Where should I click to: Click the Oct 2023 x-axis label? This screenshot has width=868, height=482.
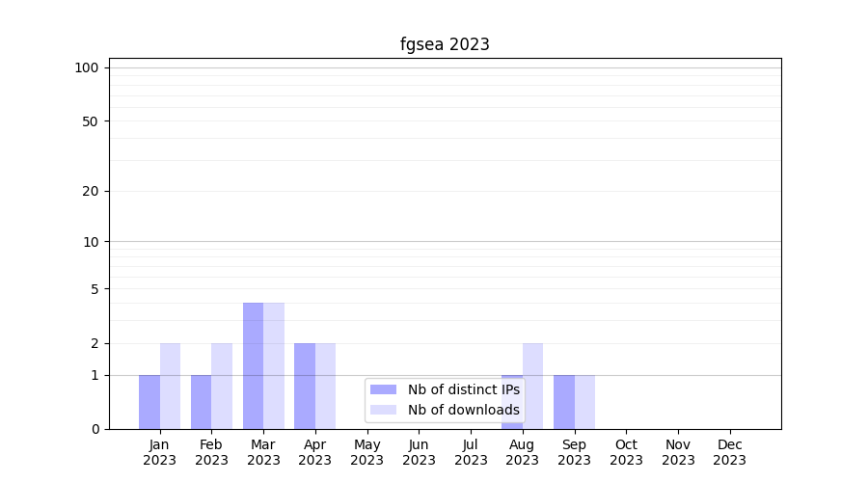(626, 452)
